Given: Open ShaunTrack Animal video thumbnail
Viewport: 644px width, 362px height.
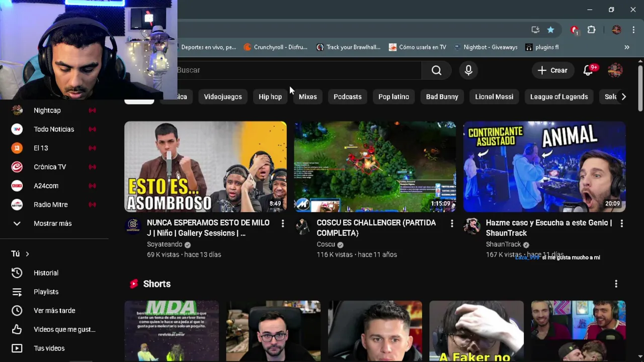Looking at the screenshot, I should tap(544, 166).
